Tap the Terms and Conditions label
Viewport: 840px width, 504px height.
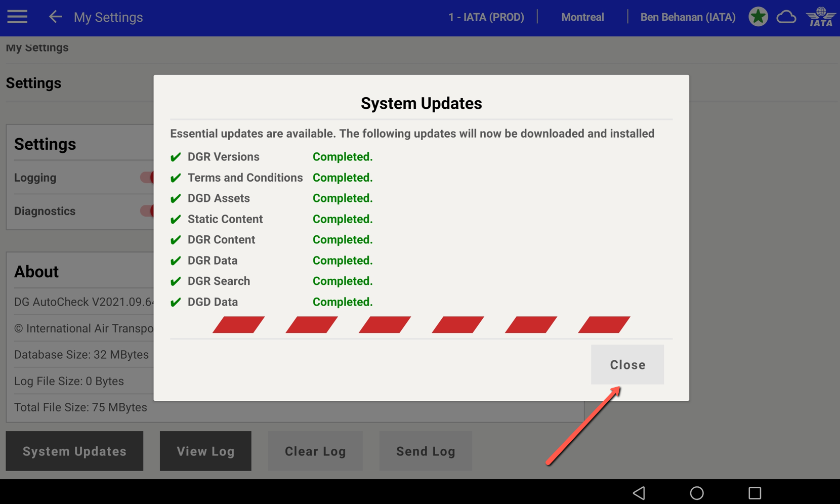[x=245, y=178]
